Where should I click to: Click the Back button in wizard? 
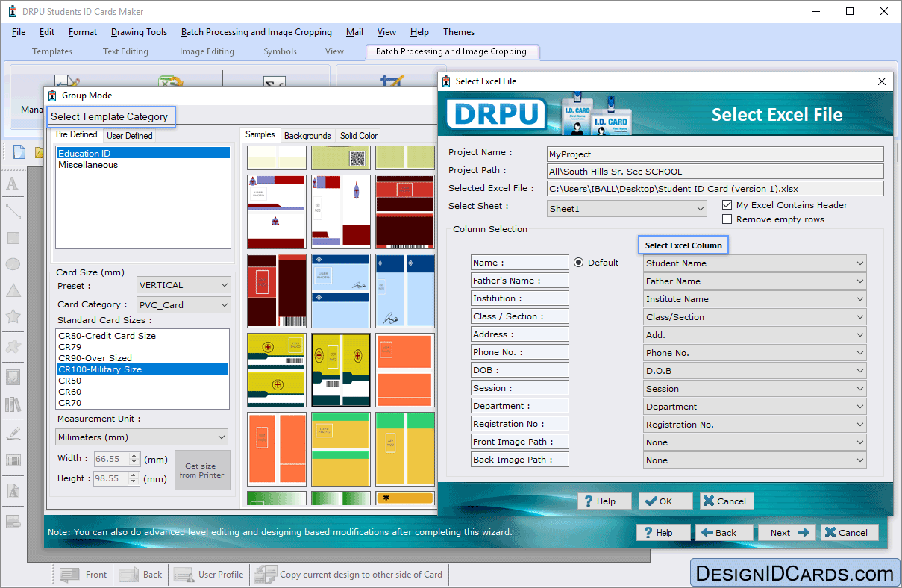[x=724, y=532]
